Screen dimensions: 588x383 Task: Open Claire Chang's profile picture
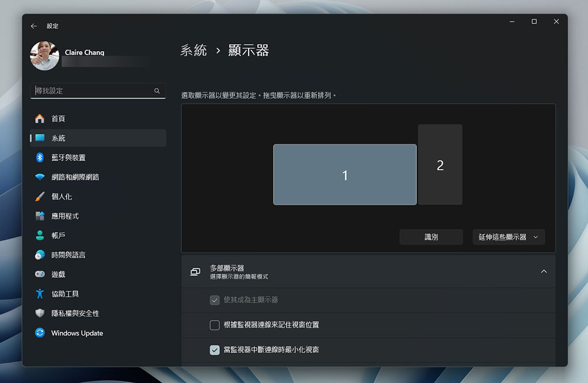coord(45,56)
